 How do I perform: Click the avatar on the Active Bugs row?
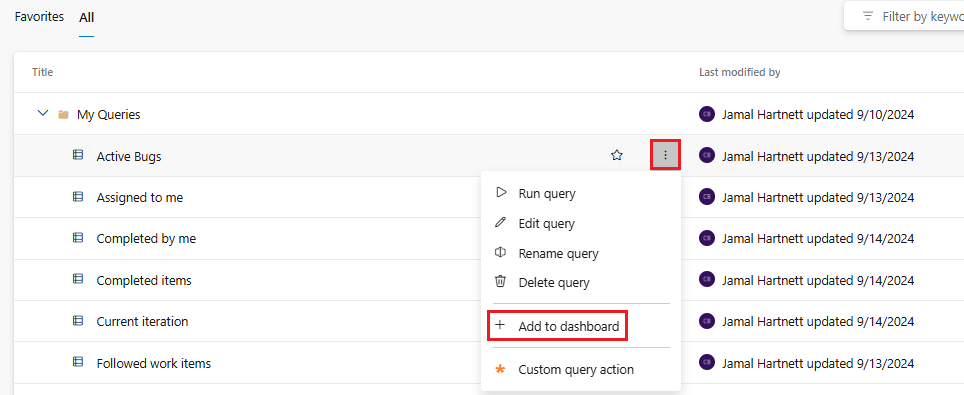(x=707, y=156)
